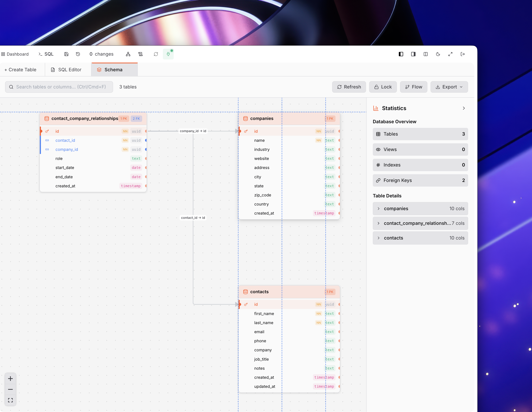The height and width of the screenshot is (412, 532).
Task: Click the zoom out minus button
Action: click(10, 389)
